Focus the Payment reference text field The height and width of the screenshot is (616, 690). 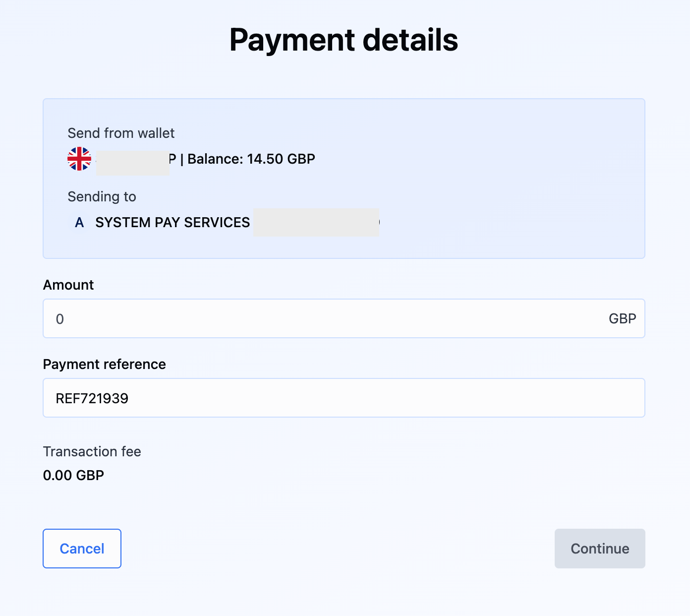coord(344,398)
